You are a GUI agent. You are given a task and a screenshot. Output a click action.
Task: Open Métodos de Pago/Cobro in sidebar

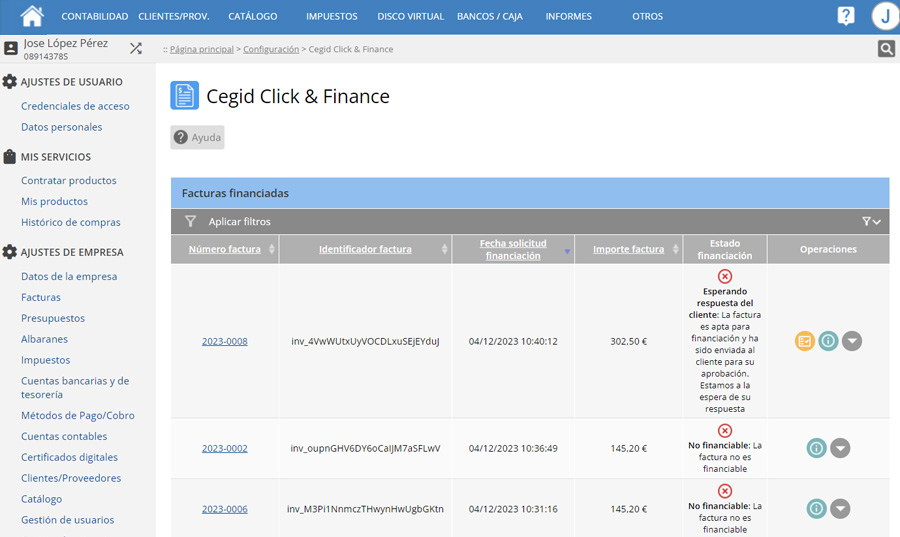click(77, 415)
